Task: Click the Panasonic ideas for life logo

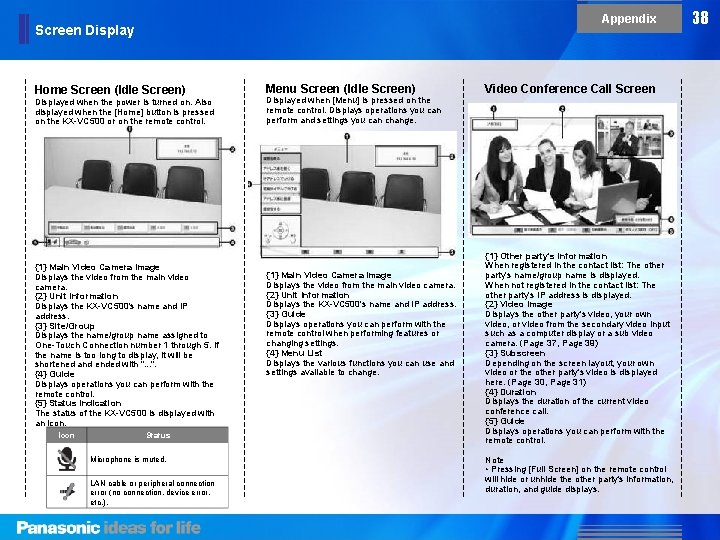Action: 108,528
